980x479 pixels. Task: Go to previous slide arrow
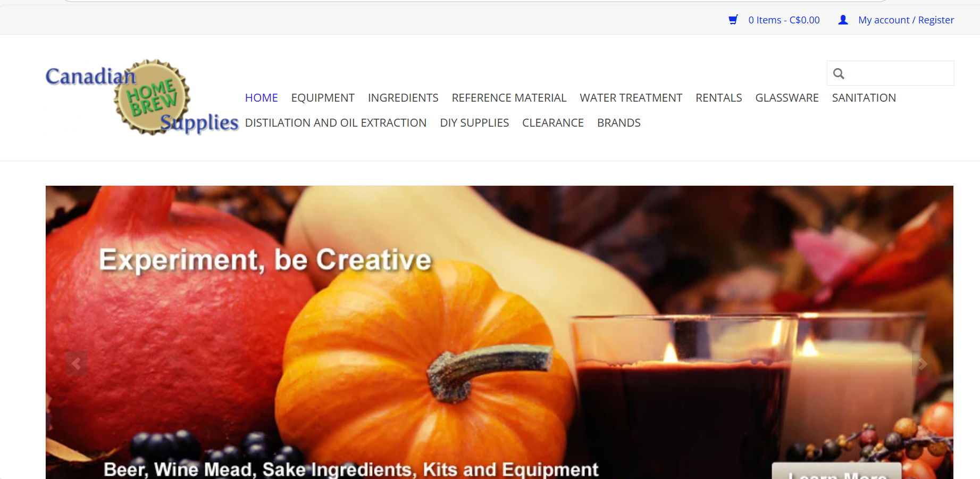(x=76, y=364)
